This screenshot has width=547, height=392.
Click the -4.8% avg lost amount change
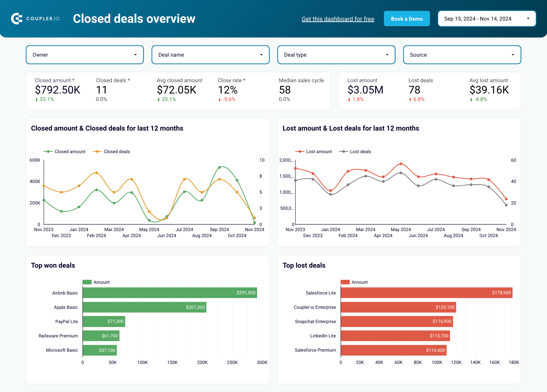pyautogui.click(x=478, y=99)
